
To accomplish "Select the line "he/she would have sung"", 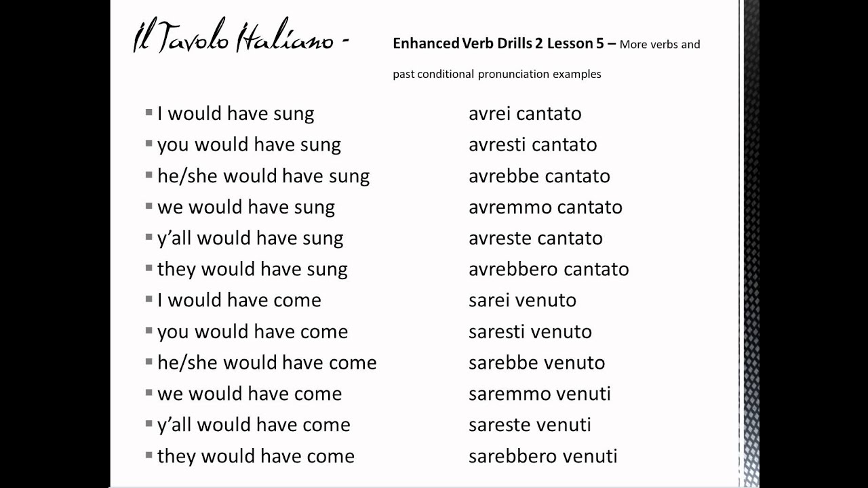I will click(263, 176).
